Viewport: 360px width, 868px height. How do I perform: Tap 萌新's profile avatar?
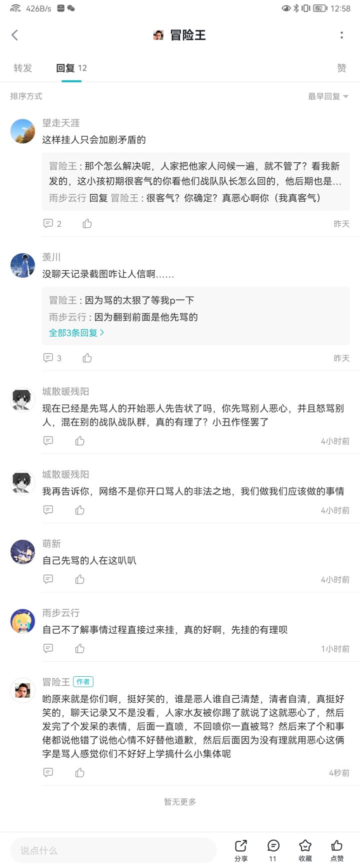pos(22,552)
